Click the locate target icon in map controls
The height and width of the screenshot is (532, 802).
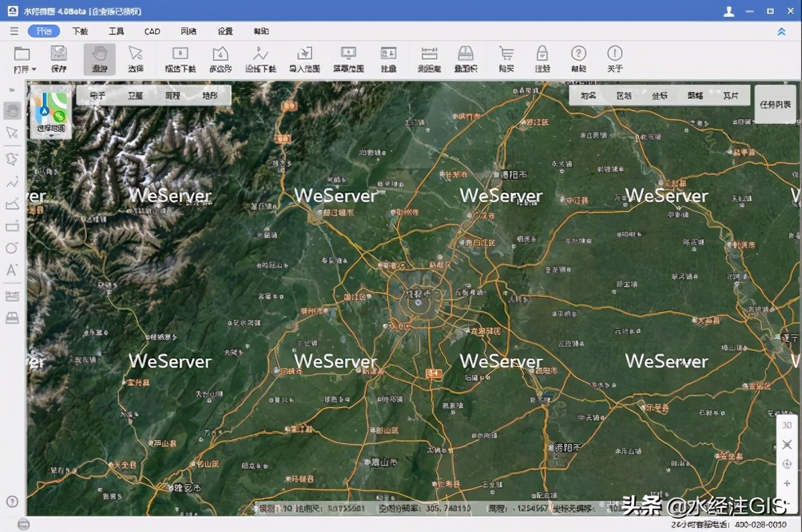click(x=787, y=464)
